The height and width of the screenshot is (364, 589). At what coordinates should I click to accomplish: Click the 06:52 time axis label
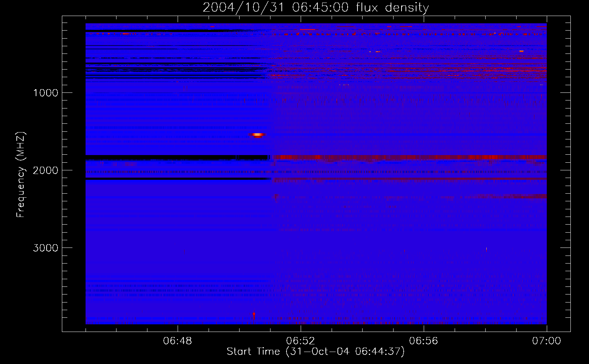(300, 341)
